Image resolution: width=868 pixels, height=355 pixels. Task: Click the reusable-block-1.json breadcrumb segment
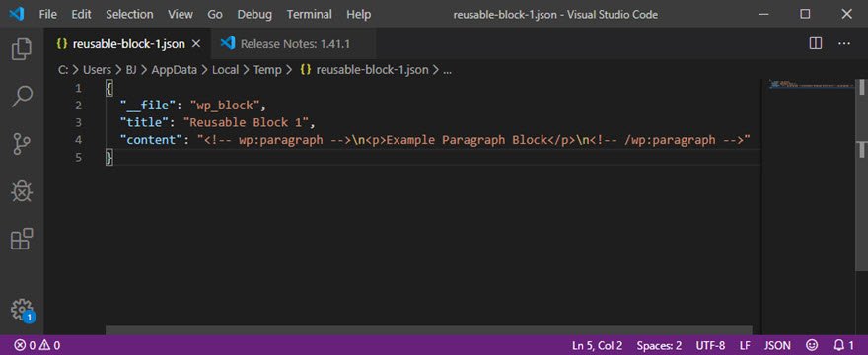[364, 70]
